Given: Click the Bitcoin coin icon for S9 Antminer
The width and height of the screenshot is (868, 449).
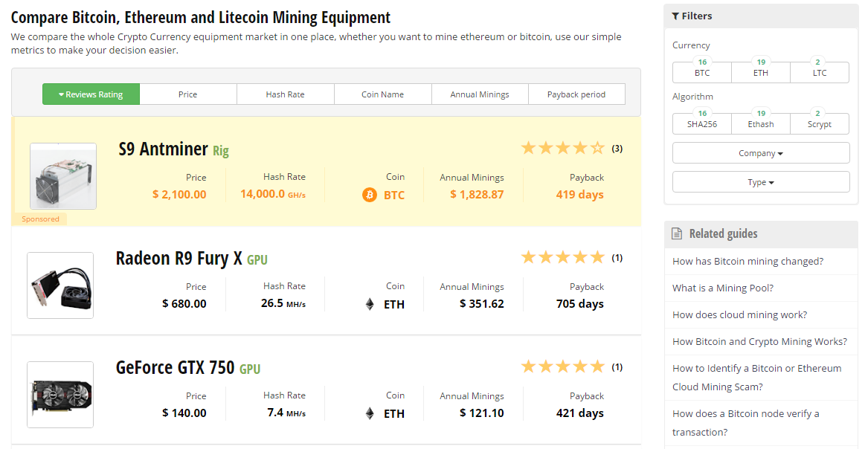Looking at the screenshot, I should [369, 195].
